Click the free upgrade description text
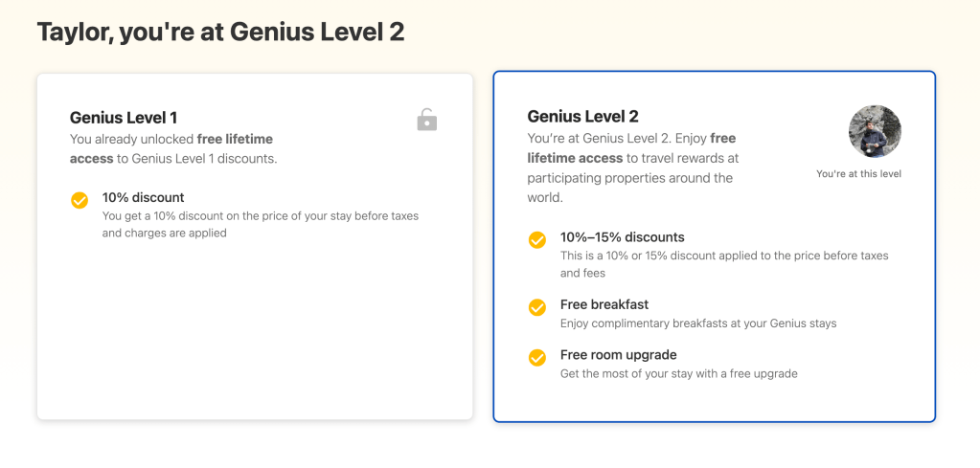Viewport: 980px width, 468px height. pyautogui.click(x=678, y=373)
